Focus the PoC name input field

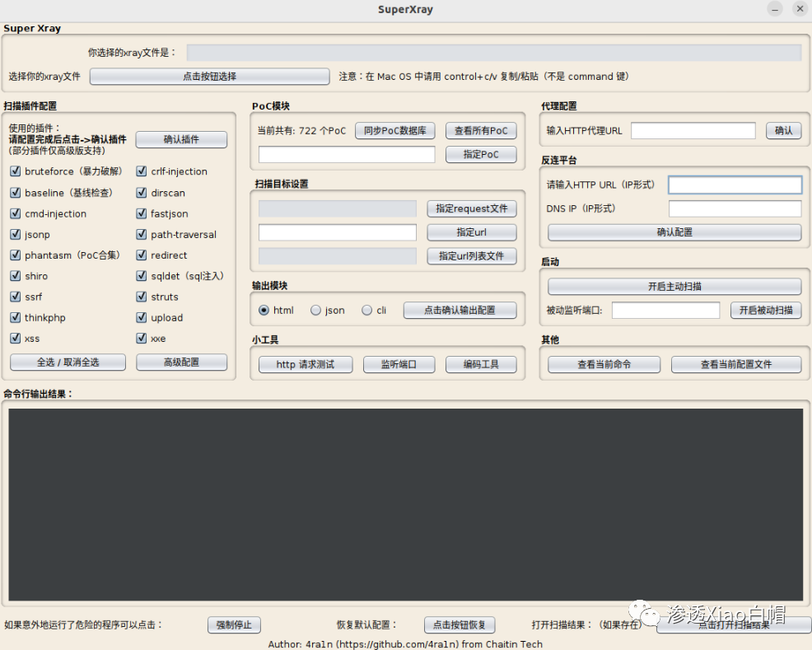tap(347, 154)
